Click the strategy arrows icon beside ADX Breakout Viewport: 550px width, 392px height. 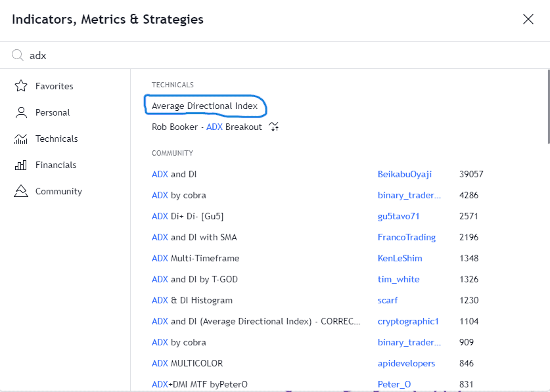pos(274,127)
